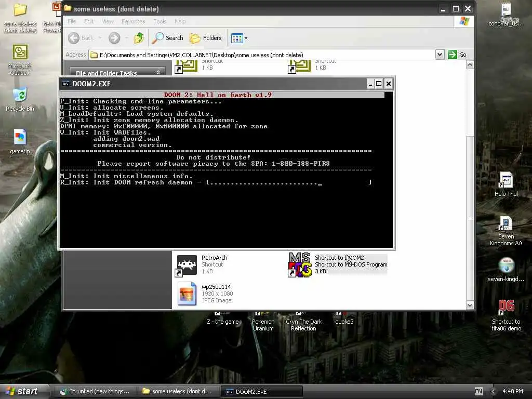Click the Up folder icon in the Explorer toolbar
The image size is (532, 399).
coord(139,37)
